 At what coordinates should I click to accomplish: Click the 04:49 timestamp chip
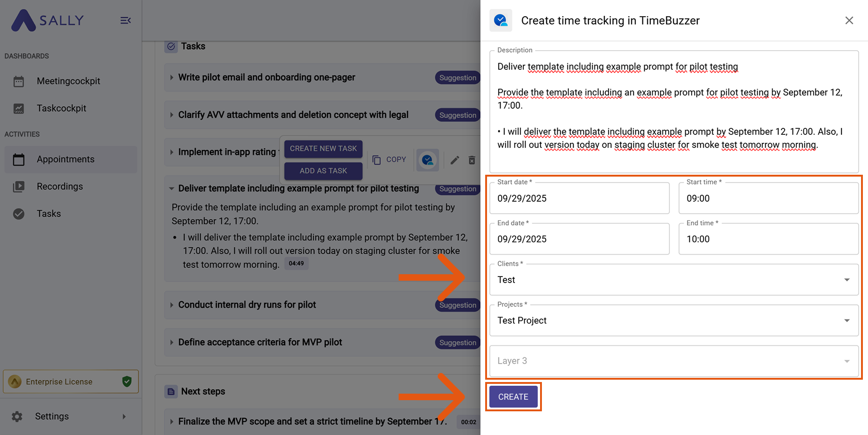296,264
